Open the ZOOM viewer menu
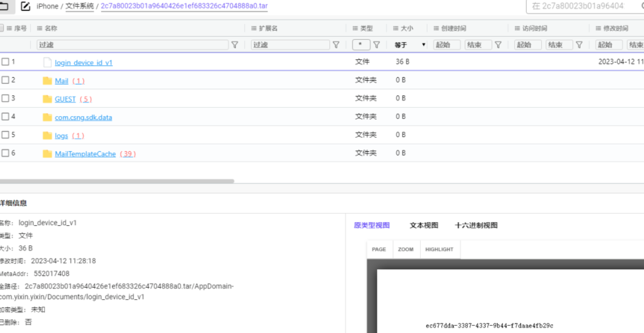Image resolution: width=644 pixels, height=333 pixels. [406, 250]
